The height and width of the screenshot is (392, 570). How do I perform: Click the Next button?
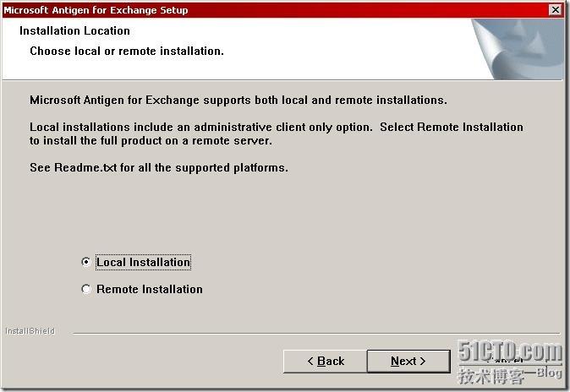tap(408, 361)
